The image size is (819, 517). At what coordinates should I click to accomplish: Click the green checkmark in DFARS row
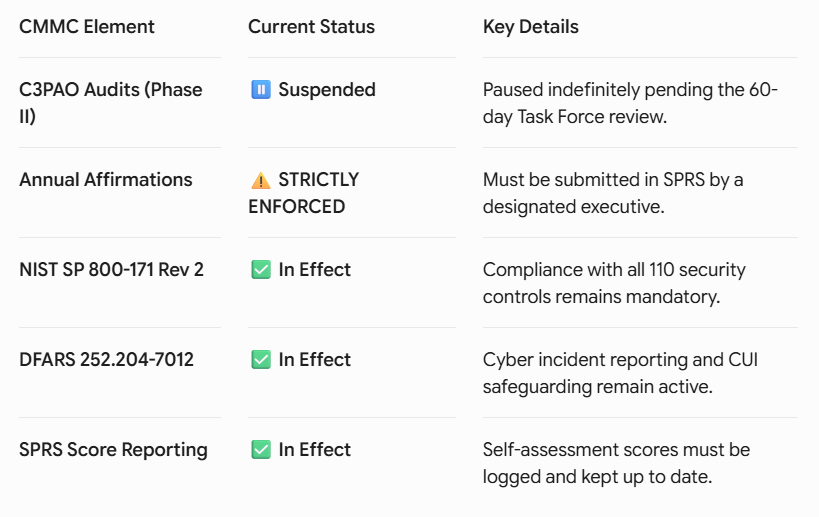tap(261, 360)
